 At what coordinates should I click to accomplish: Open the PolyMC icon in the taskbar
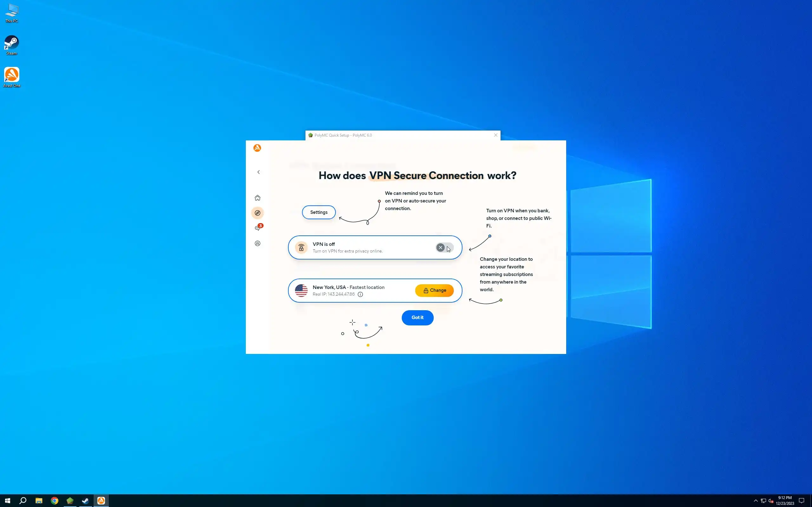point(70,501)
